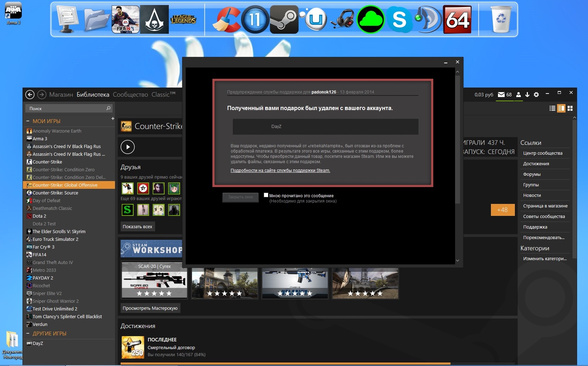Collapse the ДРУГИЕ ИГРЫ category
588x366 pixels.
pyautogui.click(x=28, y=334)
